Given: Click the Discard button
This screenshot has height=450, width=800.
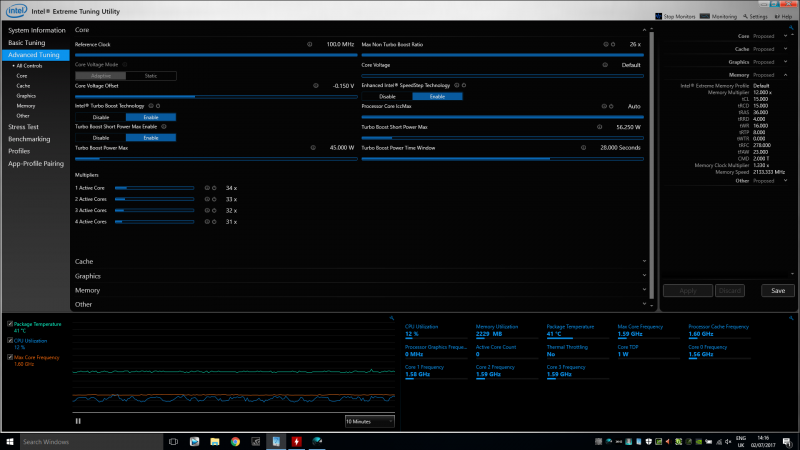Looking at the screenshot, I should point(730,291).
